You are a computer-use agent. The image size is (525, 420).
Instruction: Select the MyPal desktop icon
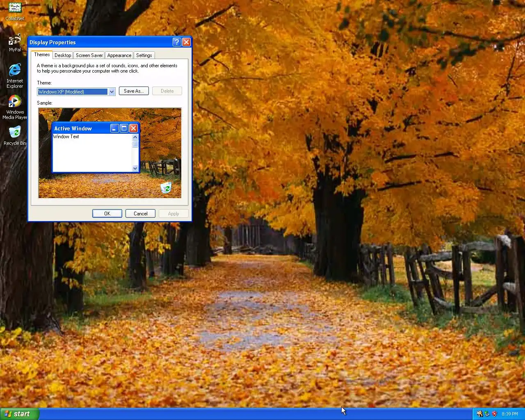[x=15, y=43]
